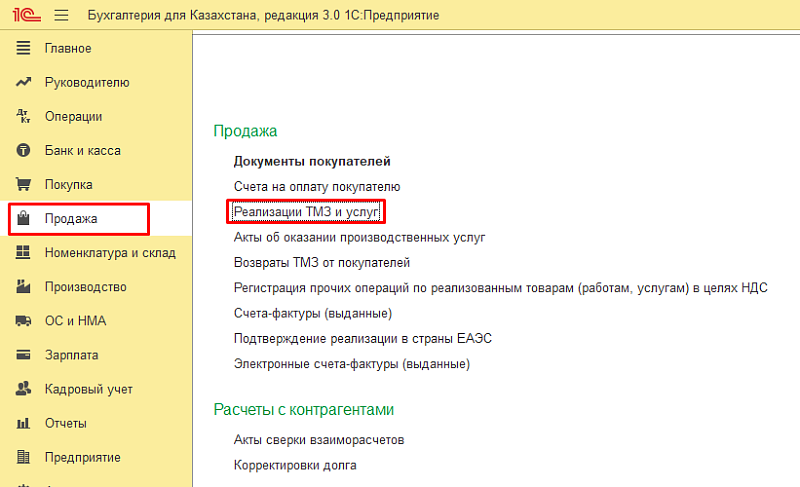
Task: Click the Продажа shopping bag icon
Action: [24, 218]
